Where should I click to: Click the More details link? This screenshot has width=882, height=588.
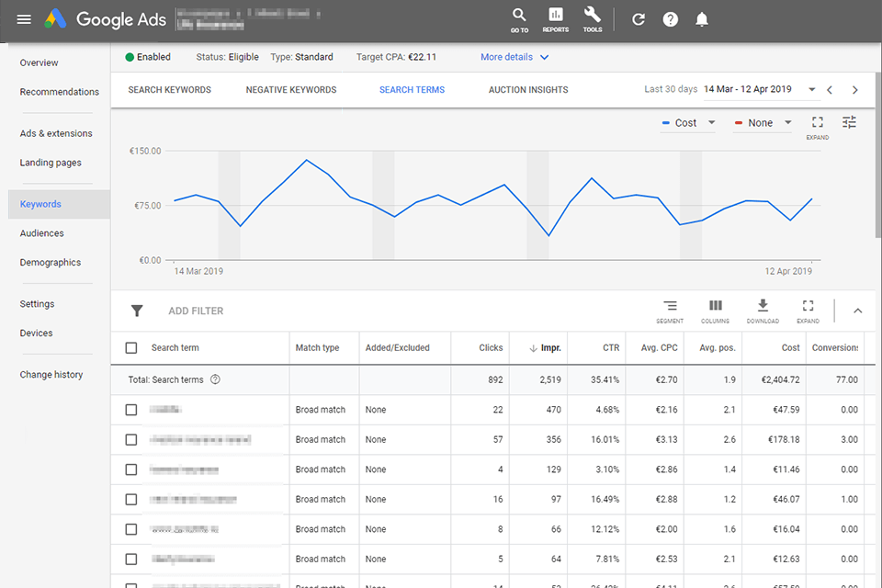click(514, 57)
